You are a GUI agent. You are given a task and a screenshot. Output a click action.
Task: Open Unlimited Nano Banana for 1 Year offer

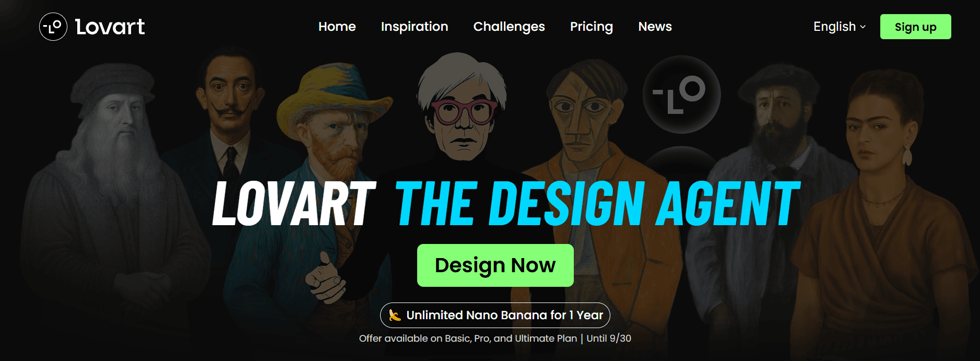click(495, 315)
